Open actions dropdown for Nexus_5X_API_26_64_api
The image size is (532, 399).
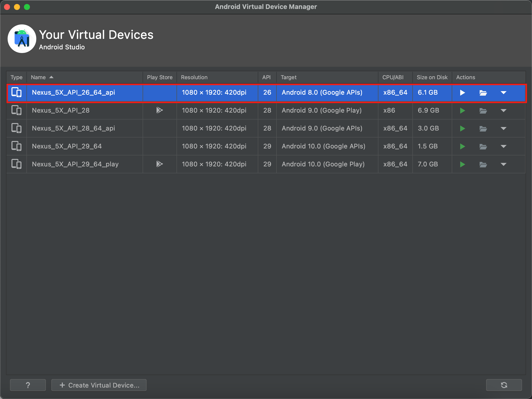pyautogui.click(x=504, y=93)
